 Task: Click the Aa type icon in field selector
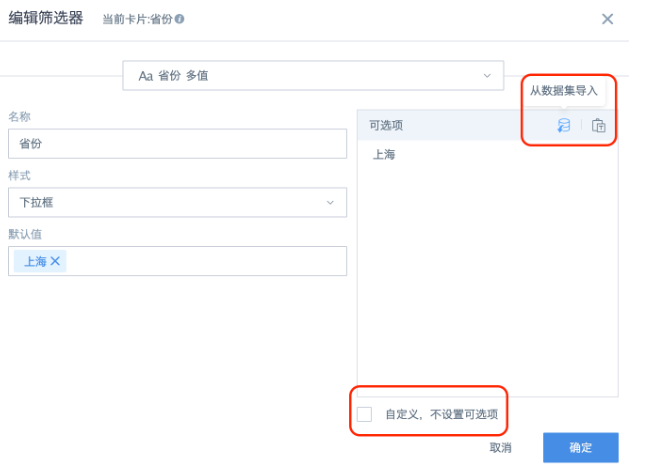146,76
